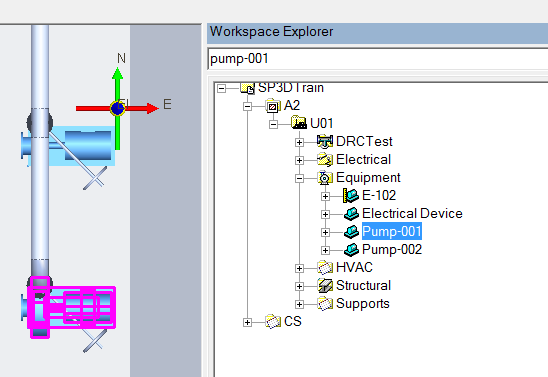Collapse the Equipment node
The height and width of the screenshot is (377, 548).
tap(299, 178)
